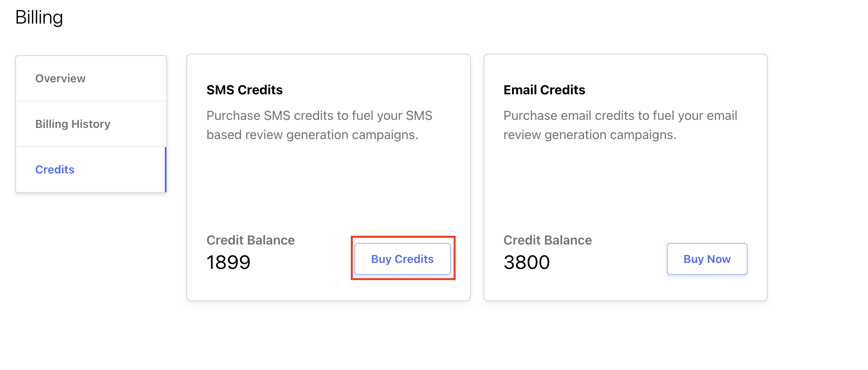This screenshot has width=868, height=370.
Task: Click the SMS balance value 1899
Action: [228, 263]
